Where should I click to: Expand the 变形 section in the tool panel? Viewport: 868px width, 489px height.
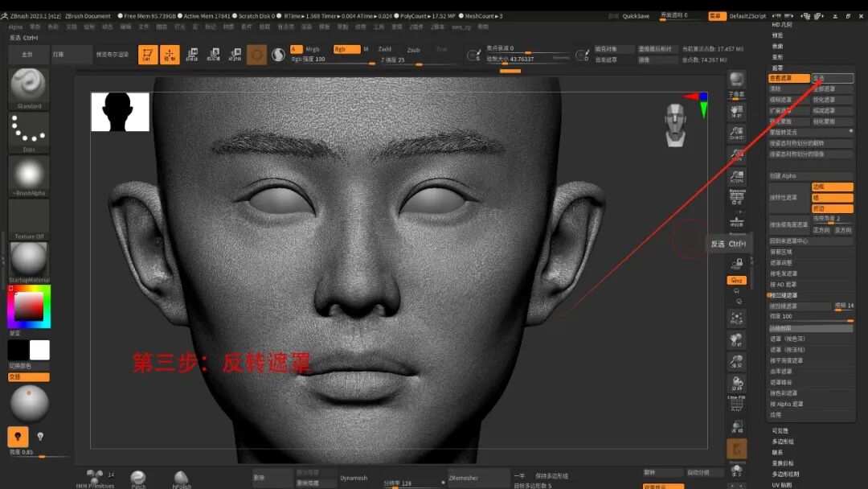click(x=778, y=57)
